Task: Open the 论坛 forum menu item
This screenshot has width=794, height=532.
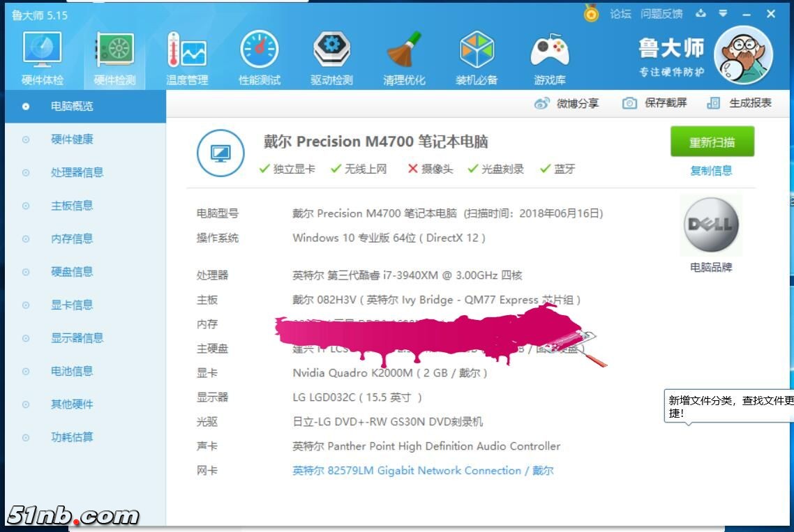Action: (x=620, y=13)
